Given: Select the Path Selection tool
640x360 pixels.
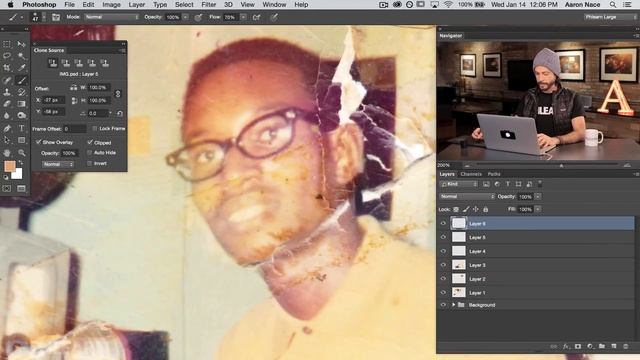Looking at the screenshot, I should click(7, 140).
